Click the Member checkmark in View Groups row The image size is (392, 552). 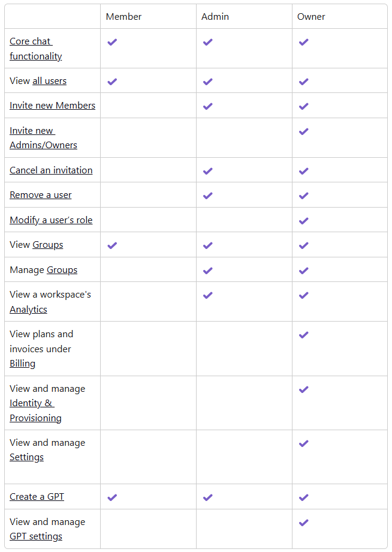(112, 245)
